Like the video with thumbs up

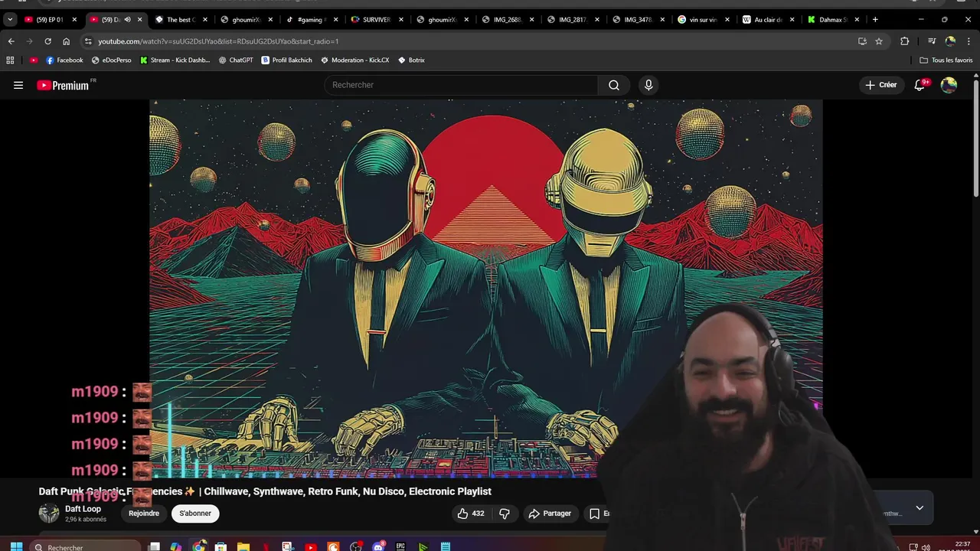471,514
